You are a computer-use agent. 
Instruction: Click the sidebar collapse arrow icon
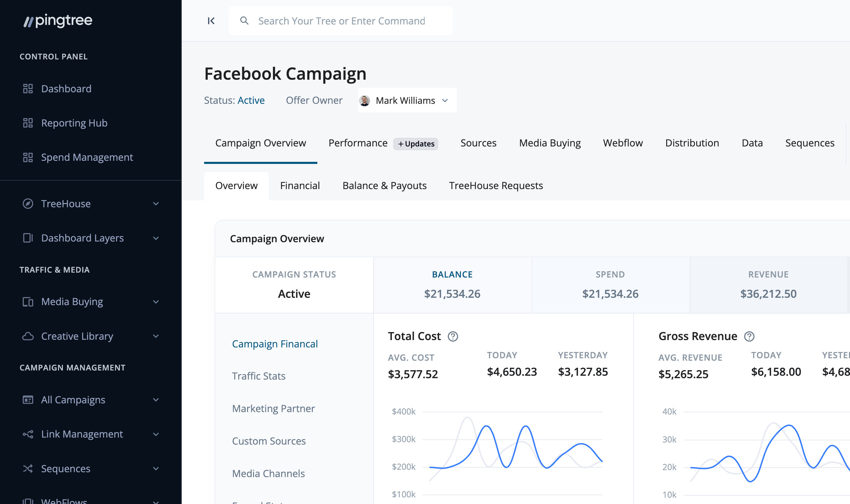point(211,21)
